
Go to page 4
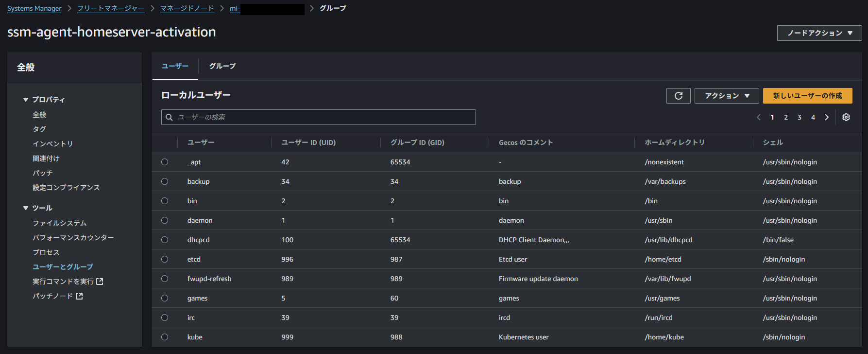pyautogui.click(x=813, y=117)
